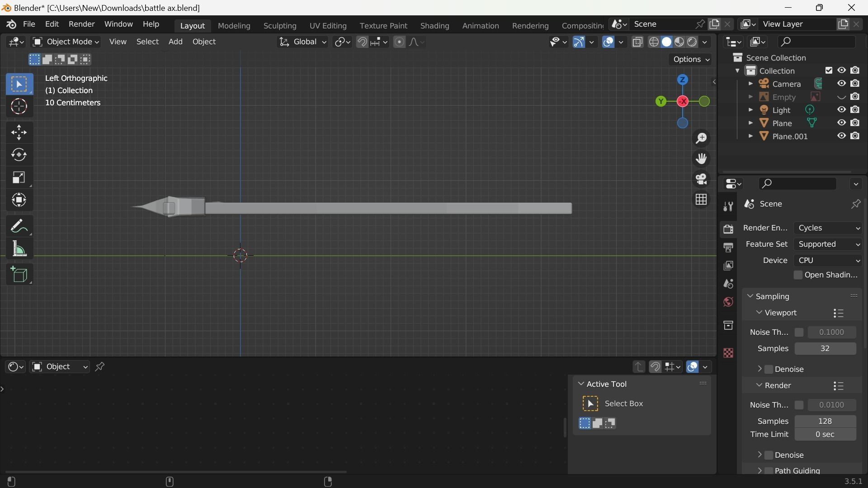Open the Render Engine Cycles dropdown
The height and width of the screenshot is (488, 868).
(828, 228)
